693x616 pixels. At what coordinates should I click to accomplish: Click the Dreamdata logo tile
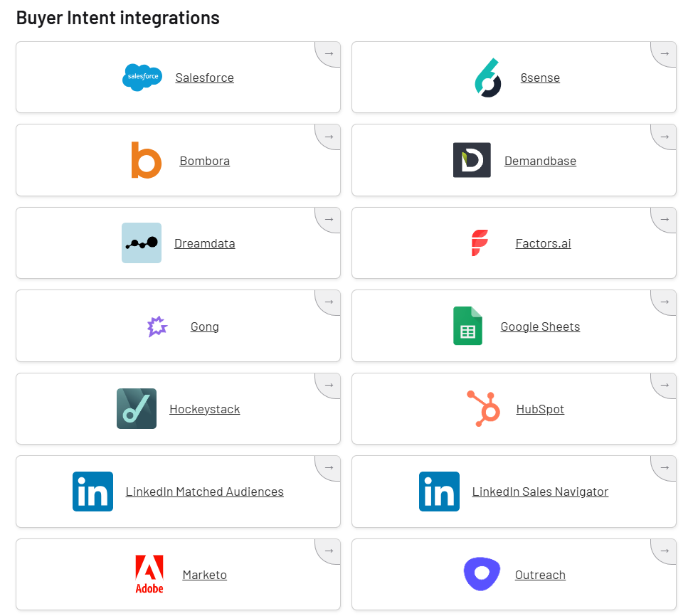142,243
